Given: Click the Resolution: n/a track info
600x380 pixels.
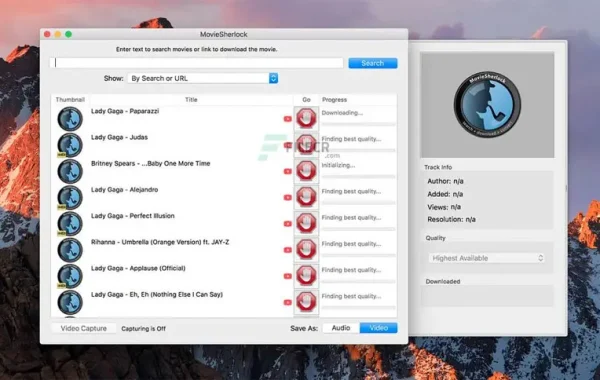Looking at the screenshot, I should pos(452,220).
